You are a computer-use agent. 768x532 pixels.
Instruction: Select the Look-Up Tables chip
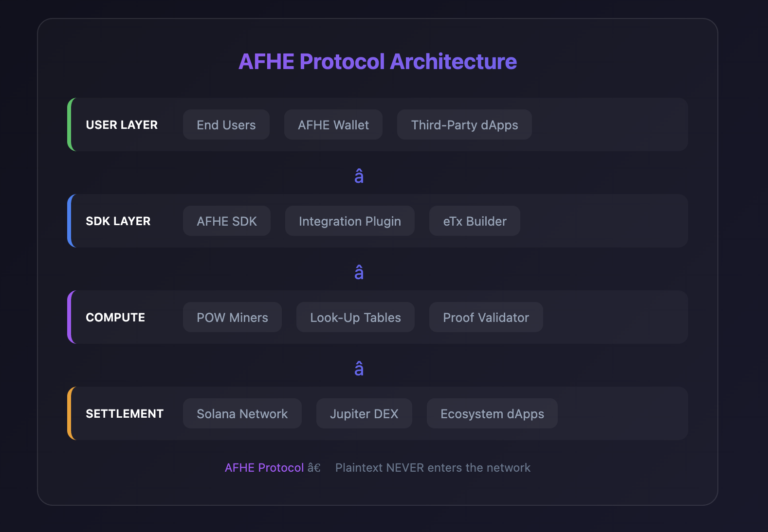click(355, 318)
